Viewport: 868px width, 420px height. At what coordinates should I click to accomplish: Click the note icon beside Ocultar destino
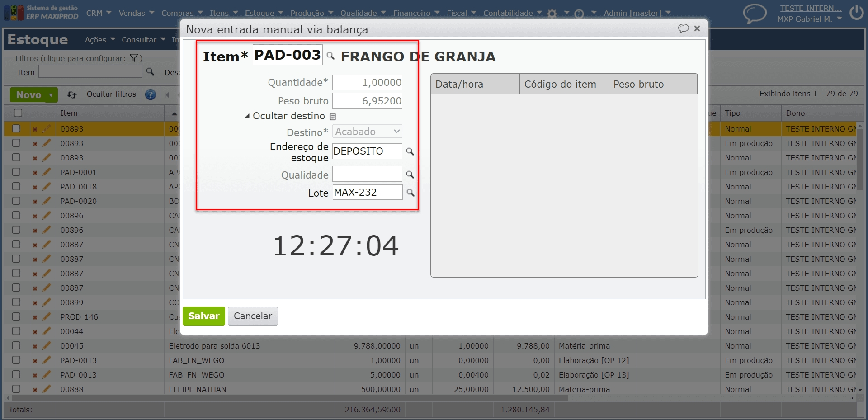(333, 117)
